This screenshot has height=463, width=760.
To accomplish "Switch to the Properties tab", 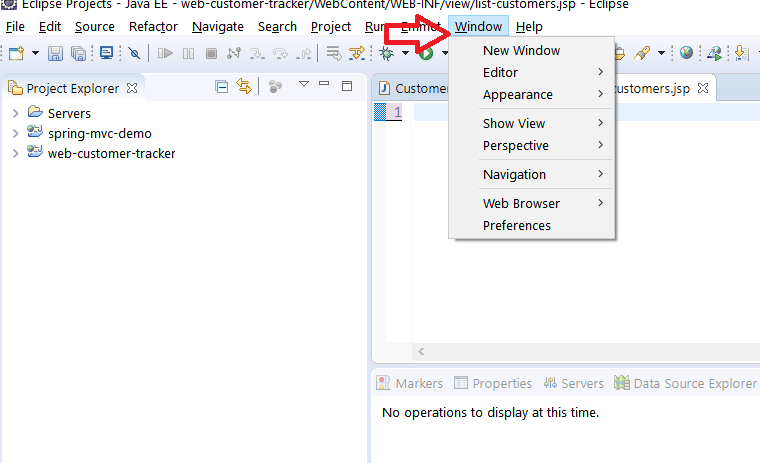I will (x=493, y=383).
